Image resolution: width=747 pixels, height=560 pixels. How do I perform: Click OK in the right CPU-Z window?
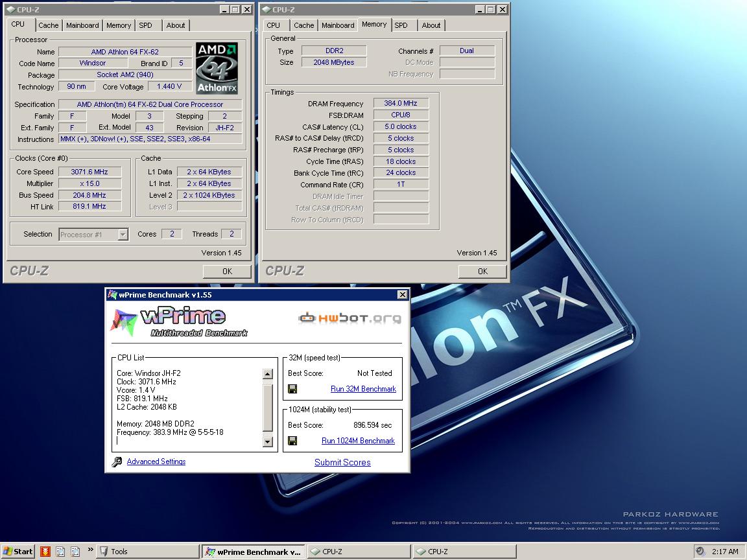click(482, 272)
